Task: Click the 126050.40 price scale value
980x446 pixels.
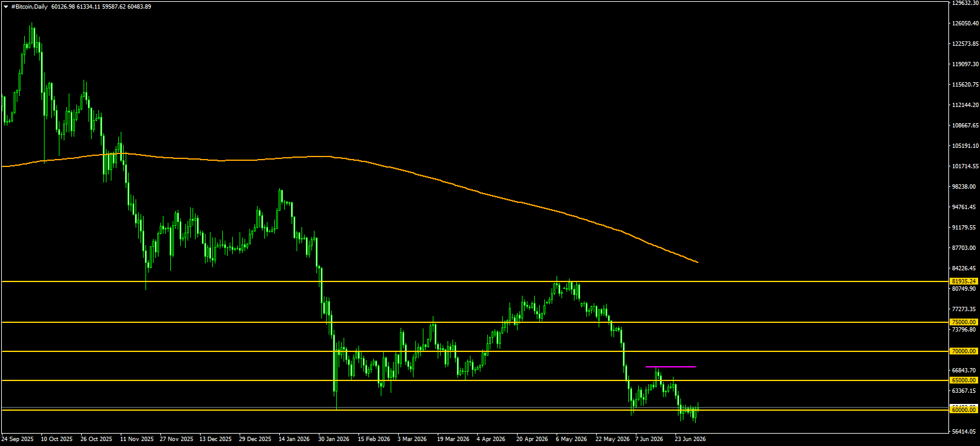Action: click(x=966, y=24)
